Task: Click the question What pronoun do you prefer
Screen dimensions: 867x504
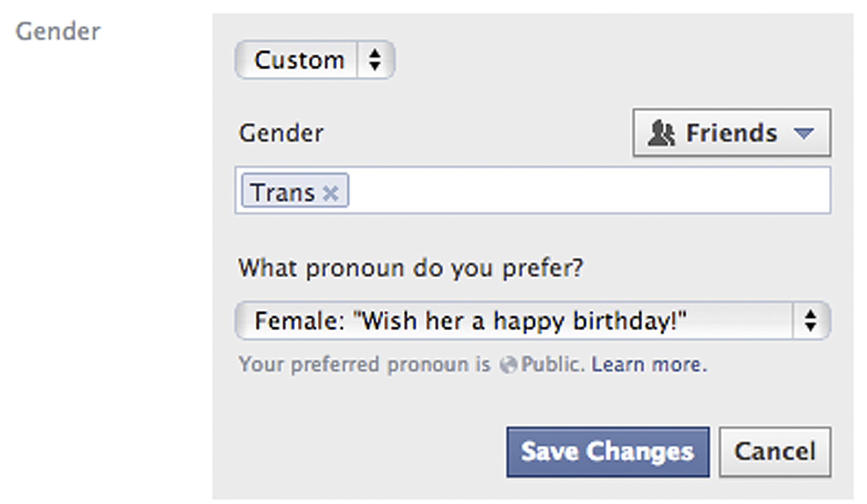Action: [x=412, y=267]
